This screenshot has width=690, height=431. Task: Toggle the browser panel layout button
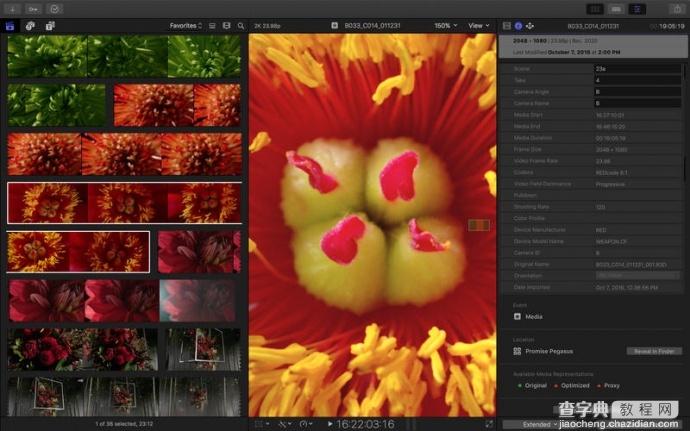[x=594, y=8]
